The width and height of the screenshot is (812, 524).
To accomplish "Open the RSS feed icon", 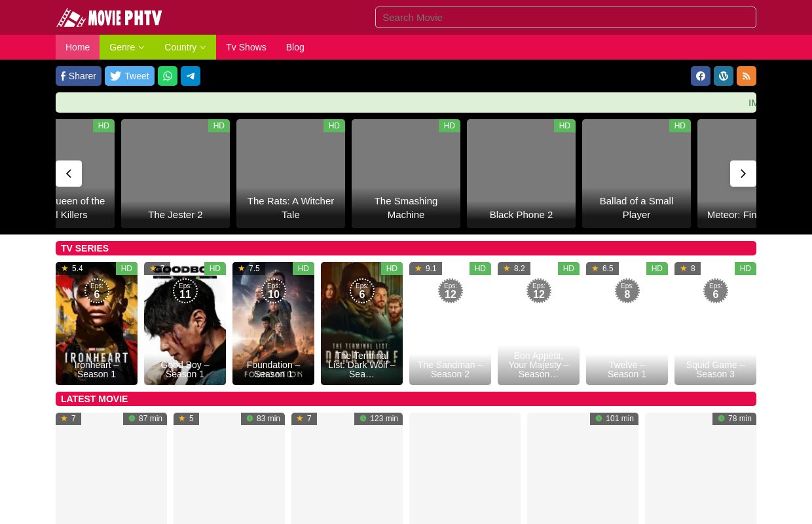I will (x=747, y=76).
